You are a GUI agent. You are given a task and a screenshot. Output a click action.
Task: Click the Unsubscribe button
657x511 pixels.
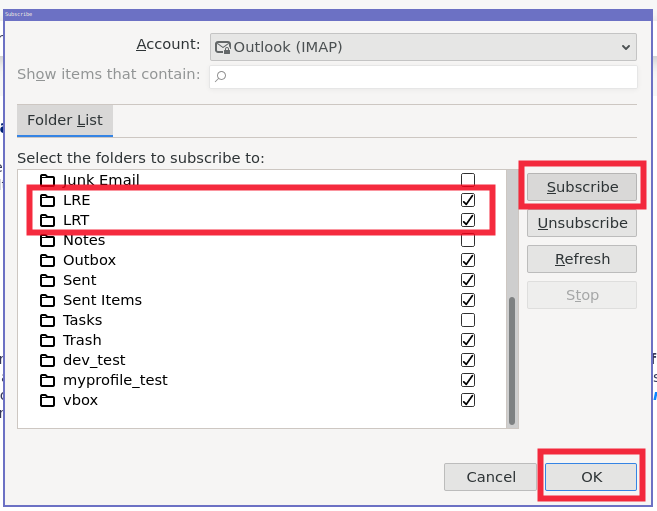pos(582,223)
